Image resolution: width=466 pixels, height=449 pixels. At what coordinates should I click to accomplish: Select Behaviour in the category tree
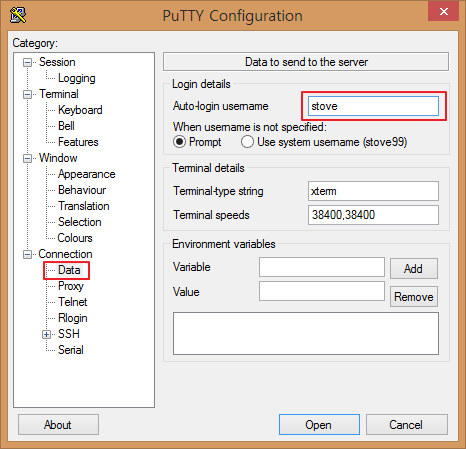(82, 190)
